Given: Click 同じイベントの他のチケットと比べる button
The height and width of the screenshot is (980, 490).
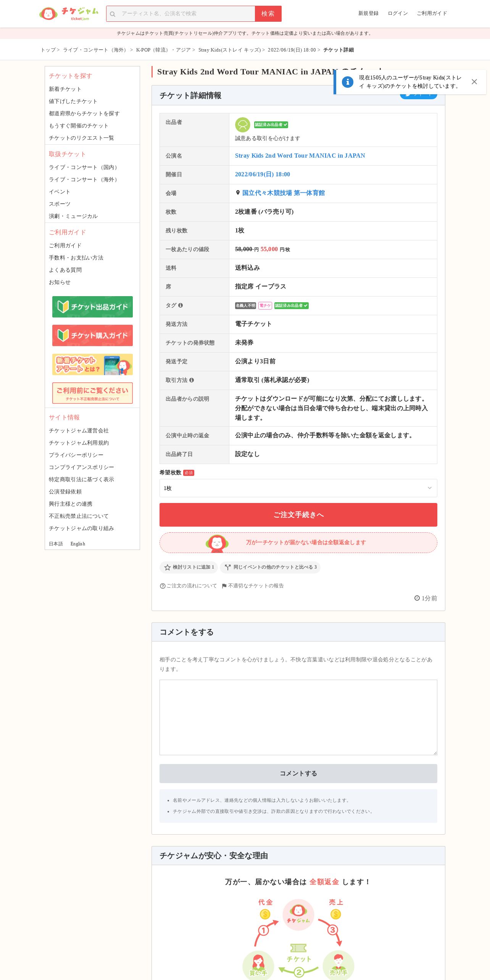Looking at the screenshot, I should [x=271, y=567].
